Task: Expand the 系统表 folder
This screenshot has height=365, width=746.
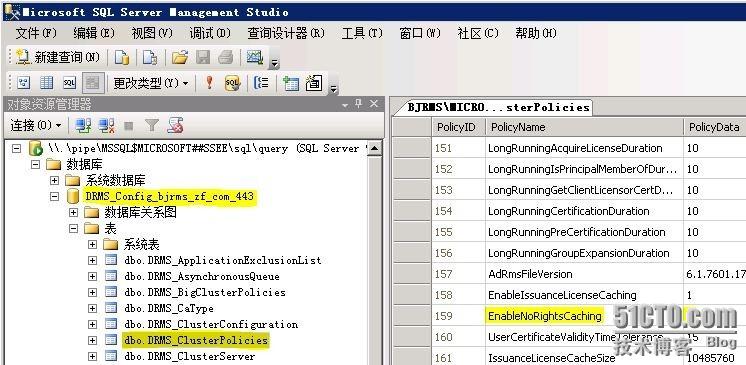Action: point(92,245)
